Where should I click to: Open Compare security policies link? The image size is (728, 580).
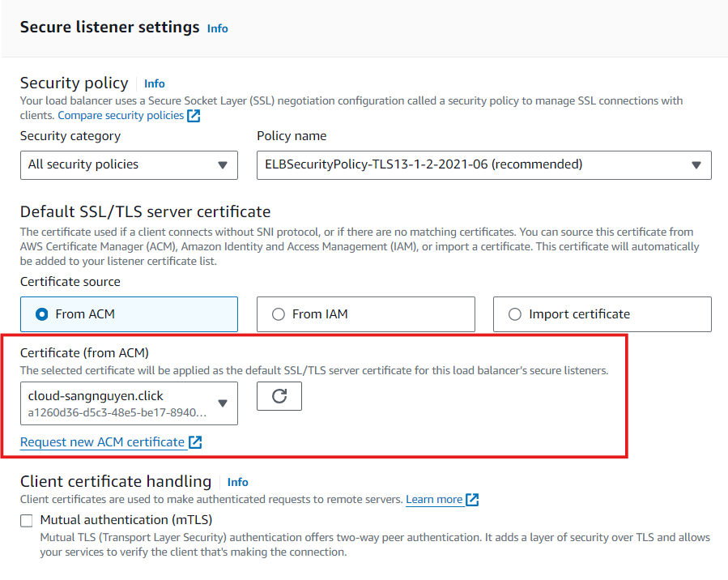coord(121,116)
